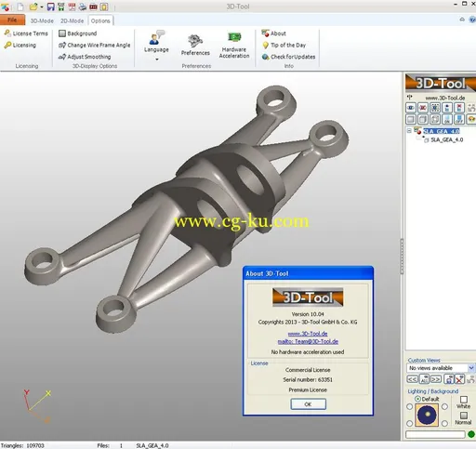This screenshot has width=476, height=449.
Task: Click the yellow clipboard icon in top toolbar
Action: click(x=104, y=7)
